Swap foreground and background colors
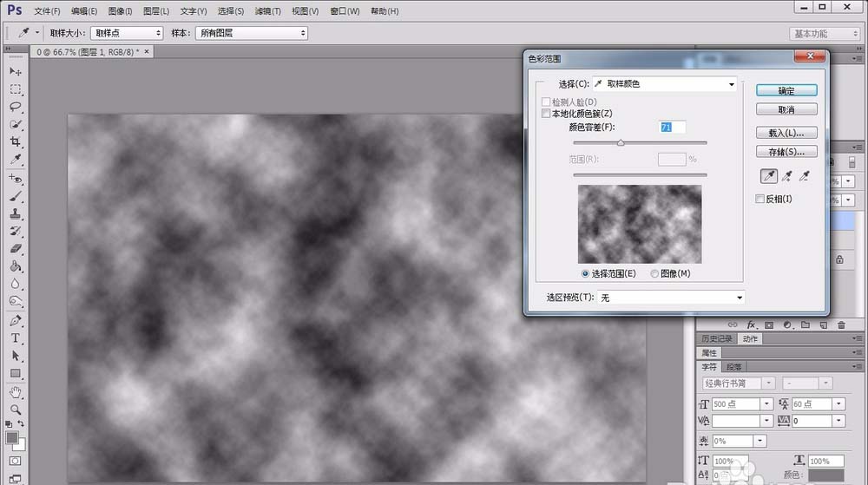Viewport: 868px width, 485px height. [21, 423]
